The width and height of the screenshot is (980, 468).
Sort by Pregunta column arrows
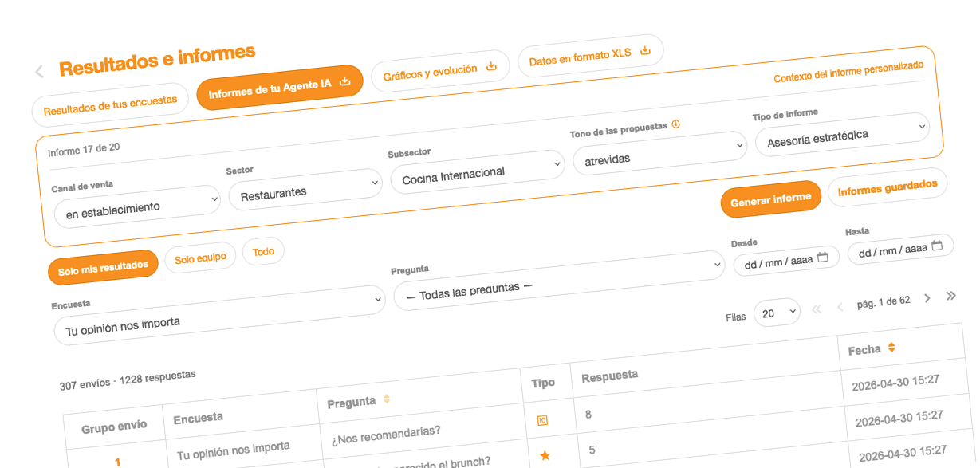coord(387,399)
